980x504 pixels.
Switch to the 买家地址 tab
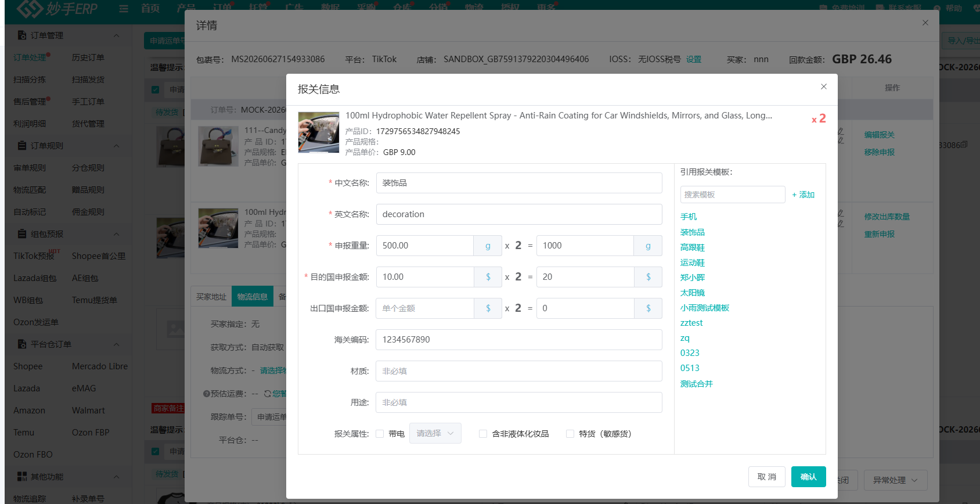(x=211, y=297)
